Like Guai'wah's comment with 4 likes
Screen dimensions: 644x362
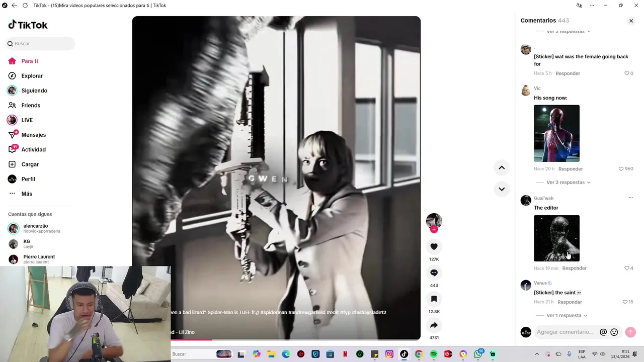click(627, 268)
